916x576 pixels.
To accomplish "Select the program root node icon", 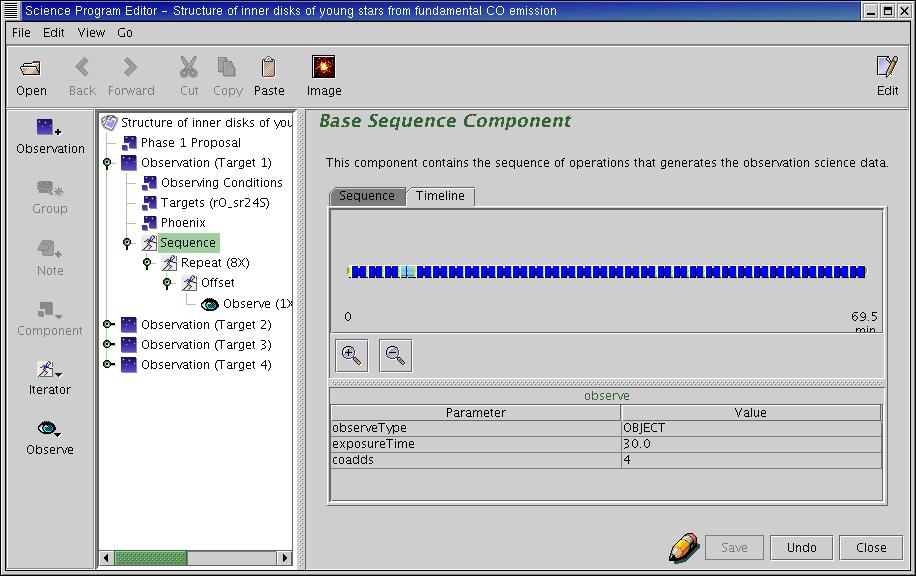I will pos(109,123).
